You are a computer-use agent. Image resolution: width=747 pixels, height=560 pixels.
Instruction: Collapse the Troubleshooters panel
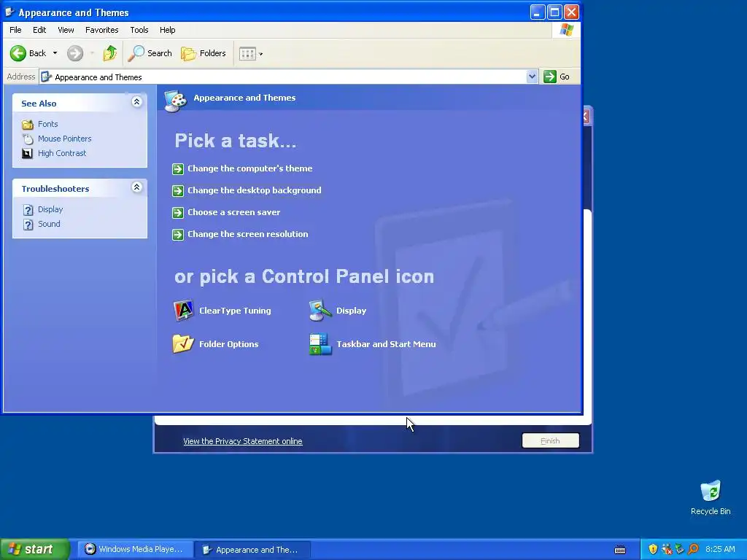coord(136,187)
